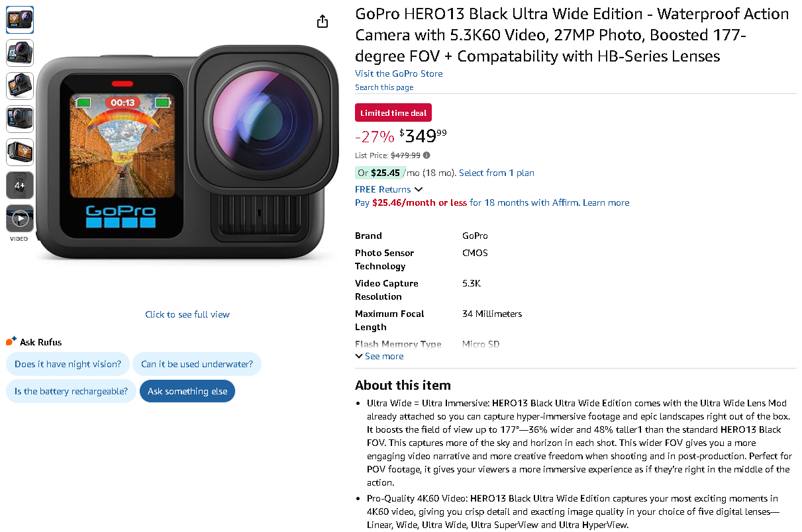Play the product video thumbnail
This screenshot has height=532, width=802.
pos(20,218)
